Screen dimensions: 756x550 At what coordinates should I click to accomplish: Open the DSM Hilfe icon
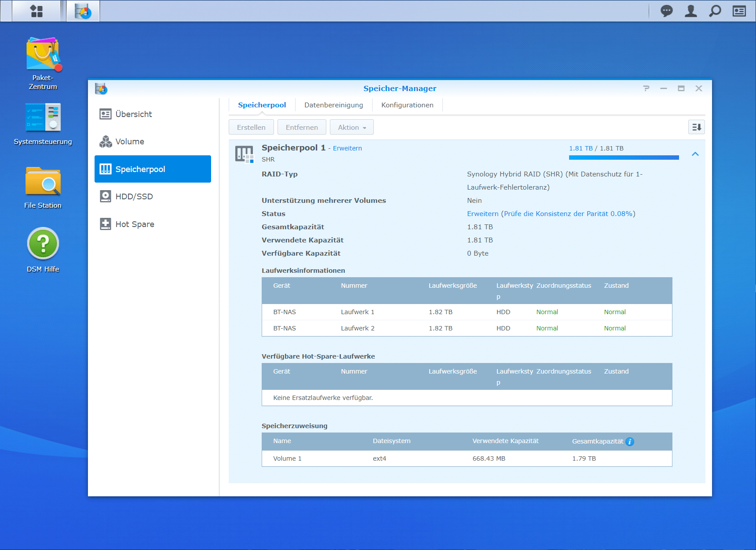pos(43,244)
